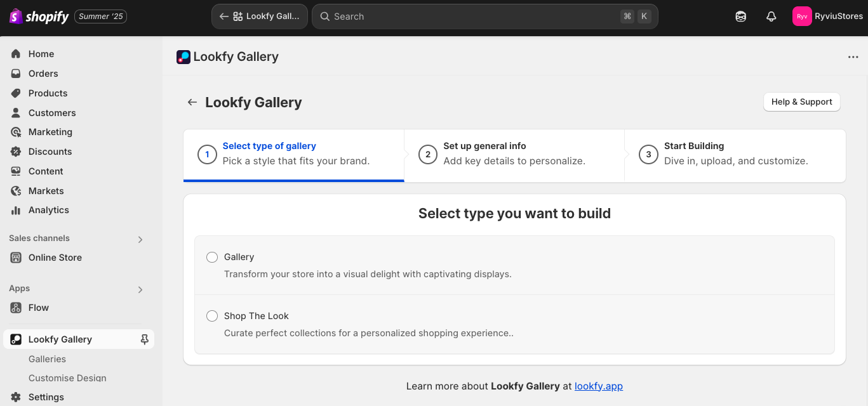
Task: Click the back arrow beside Lookfy Gallery title
Action: pyautogui.click(x=192, y=102)
